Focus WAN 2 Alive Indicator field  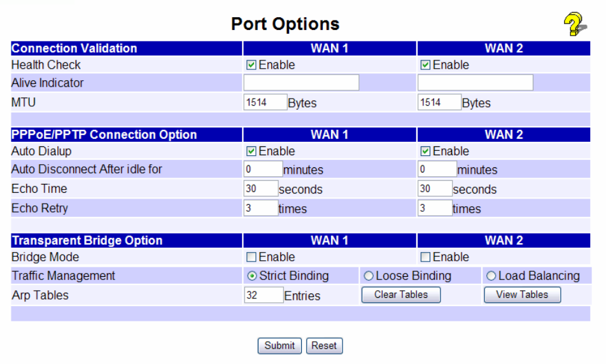click(476, 83)
